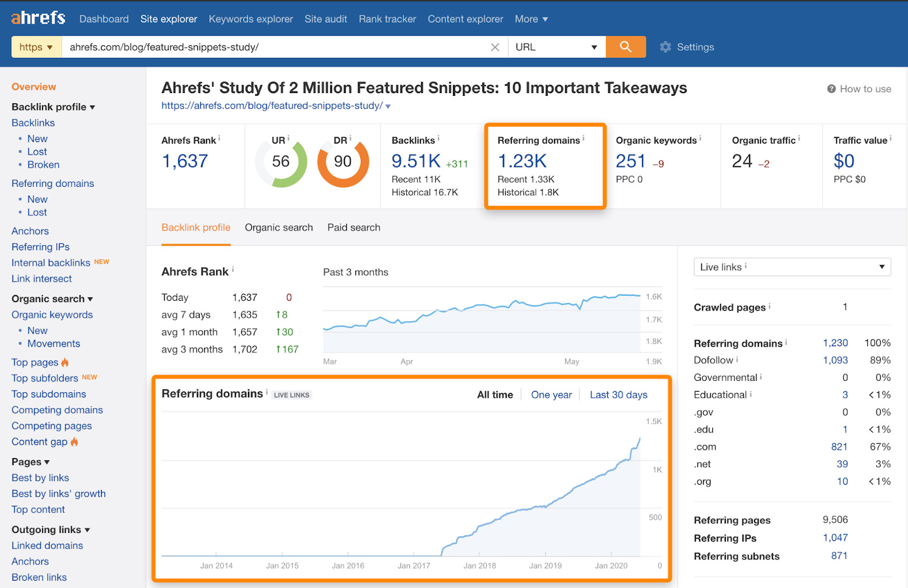The image size is (908, 588).
Task: Switch to the Organic search tab
Action: coord(279,228)
